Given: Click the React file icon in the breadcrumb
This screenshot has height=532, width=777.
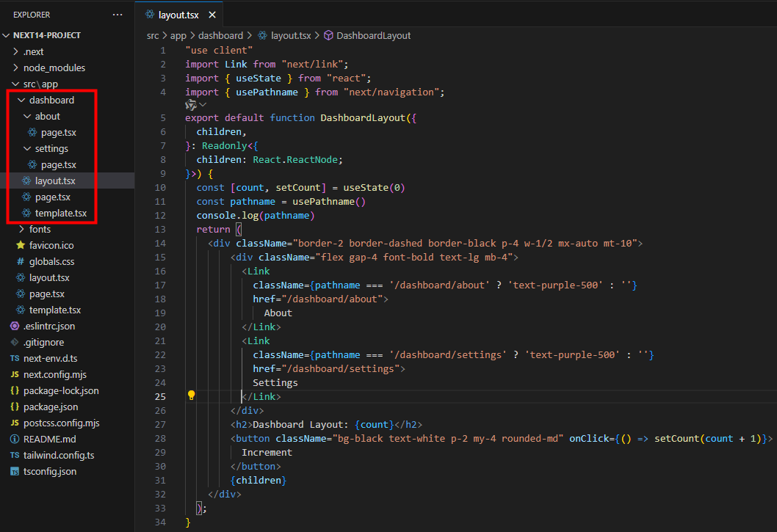Looking at the screenshot, I should point(263,36).
